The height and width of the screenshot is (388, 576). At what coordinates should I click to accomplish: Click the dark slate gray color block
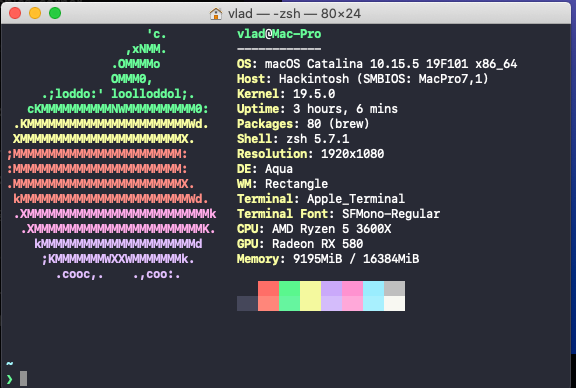click(247, 303)
